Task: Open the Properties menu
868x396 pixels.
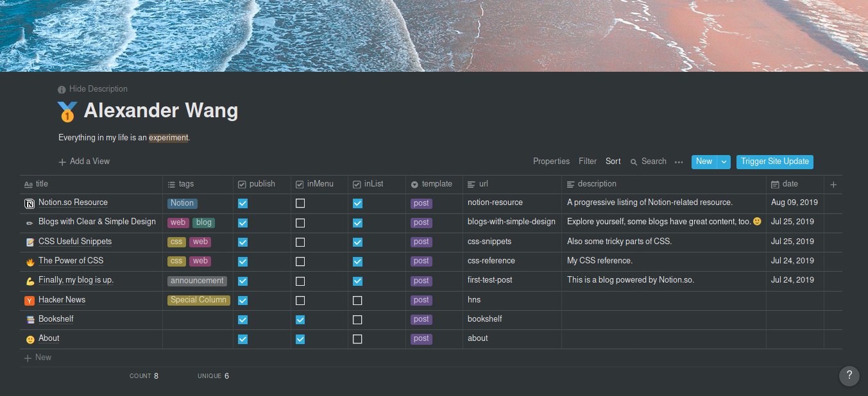Action: click(x=551, y=161)
